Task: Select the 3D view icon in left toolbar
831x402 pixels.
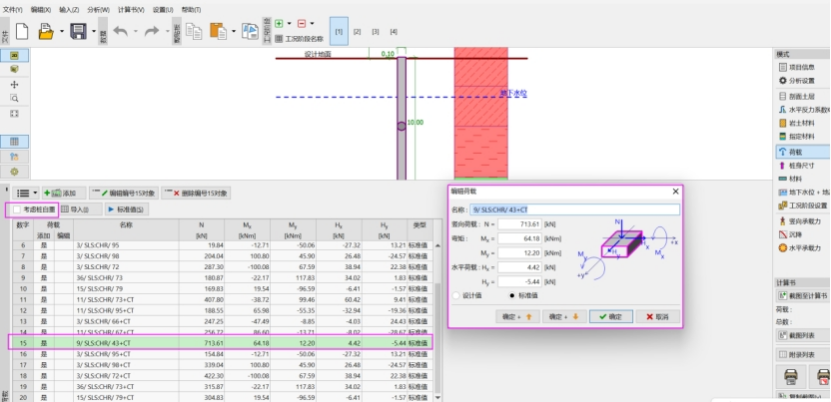Action: pos(14,69)
